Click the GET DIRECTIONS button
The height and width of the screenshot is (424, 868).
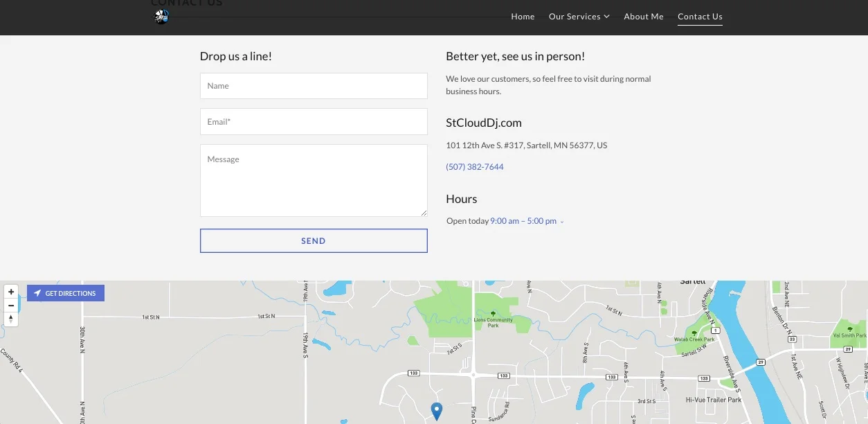coord(66,292)
